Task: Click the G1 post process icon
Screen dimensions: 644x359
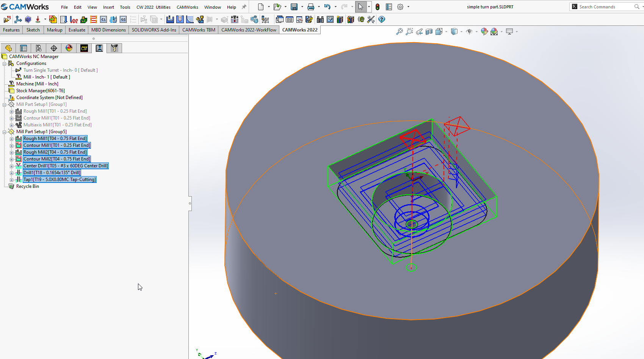Action: coord(123,19)
